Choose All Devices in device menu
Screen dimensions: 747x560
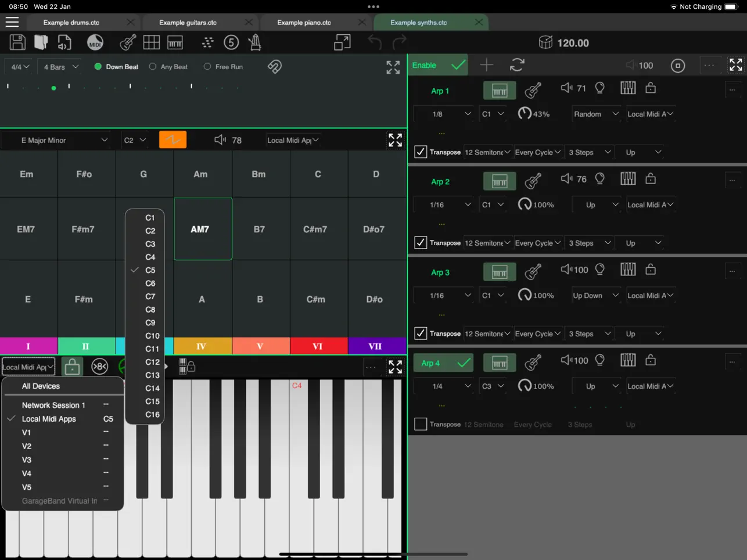tap(63, 386)
